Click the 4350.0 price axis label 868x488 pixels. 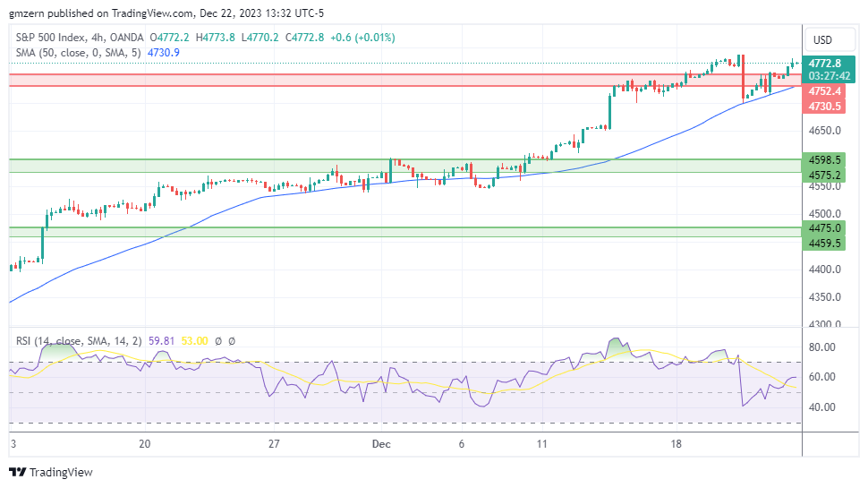(x=824, y=297)
